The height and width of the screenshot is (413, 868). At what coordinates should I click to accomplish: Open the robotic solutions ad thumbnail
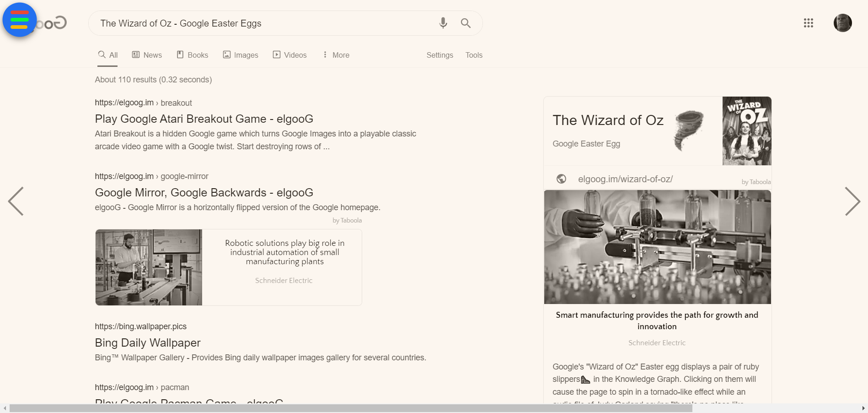[149, 267]
